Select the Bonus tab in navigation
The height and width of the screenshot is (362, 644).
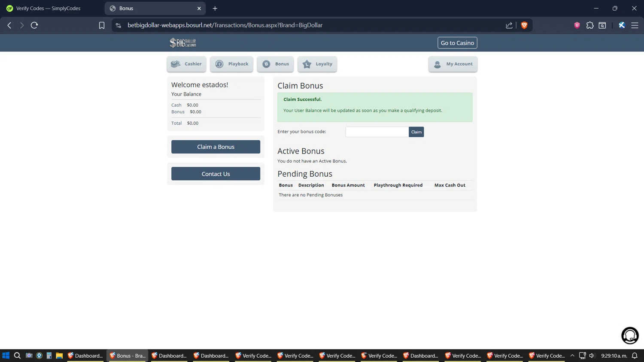(275, 64)
